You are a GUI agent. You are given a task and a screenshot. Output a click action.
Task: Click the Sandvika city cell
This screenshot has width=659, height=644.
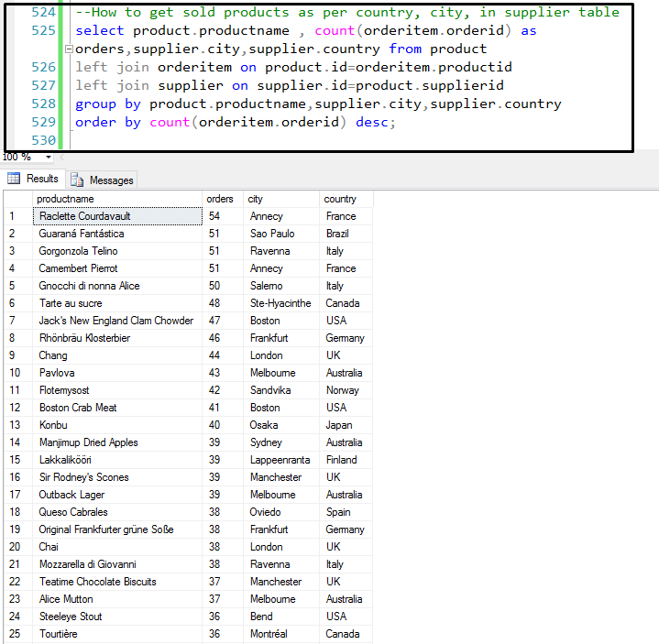tap(281, 390)
